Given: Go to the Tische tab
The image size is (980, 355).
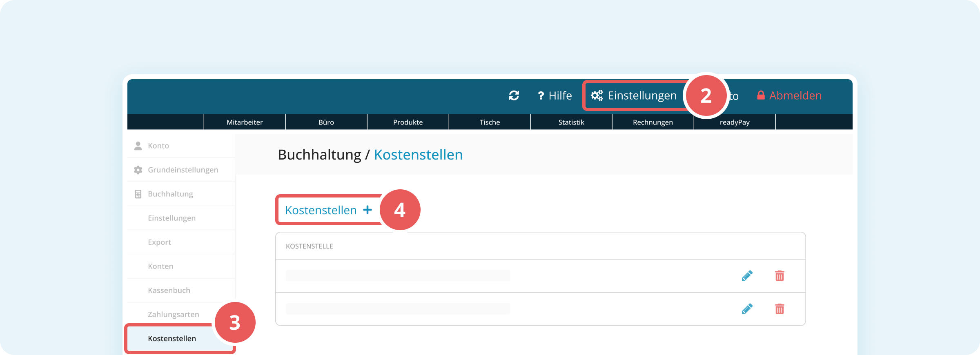Looking at the screenshot, I should pyautogui.click(x=490, y=122).
